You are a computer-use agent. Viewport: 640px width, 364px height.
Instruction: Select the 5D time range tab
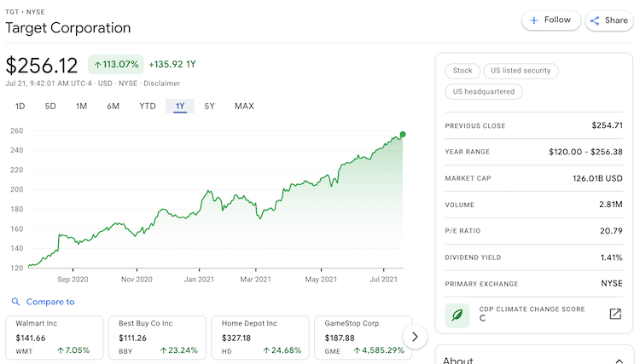coord(50,107)
